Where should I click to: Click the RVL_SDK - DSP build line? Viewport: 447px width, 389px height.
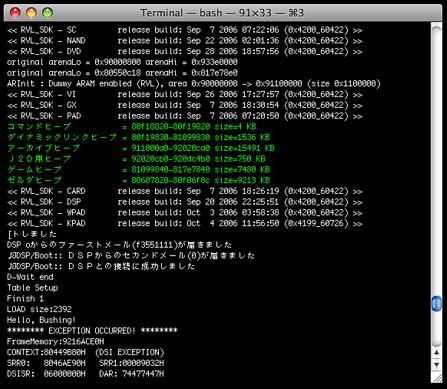pyautogui.click(x=185, y=202)
